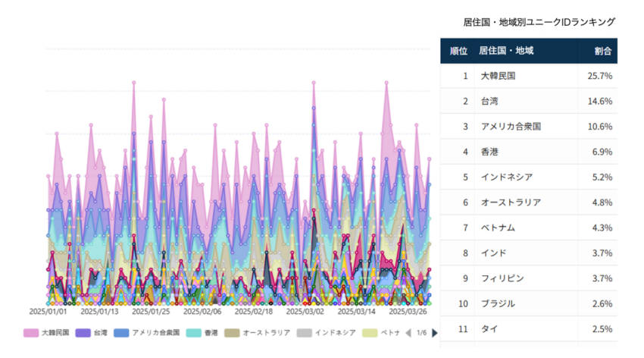
Task: Click the 2025/01/01 axis label
Action: pos(48,312)
